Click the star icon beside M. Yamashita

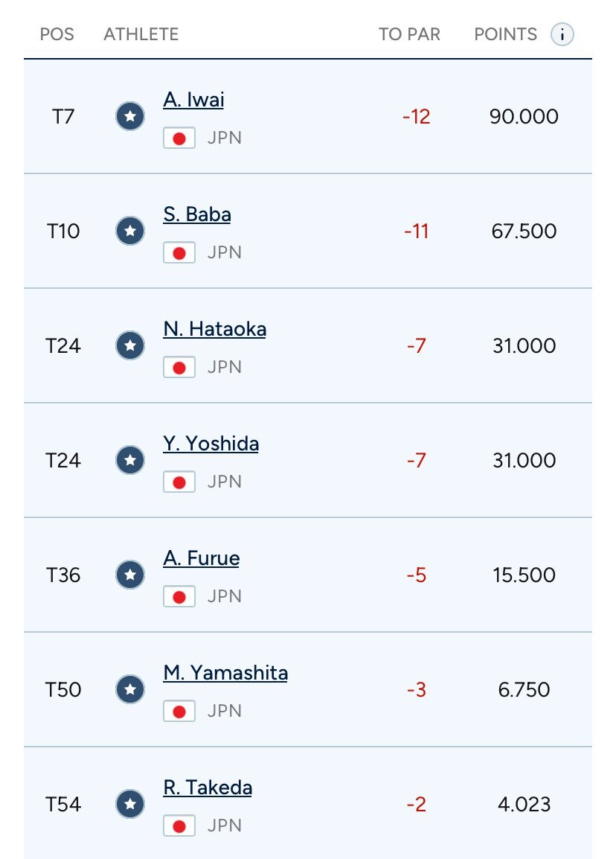130,689
